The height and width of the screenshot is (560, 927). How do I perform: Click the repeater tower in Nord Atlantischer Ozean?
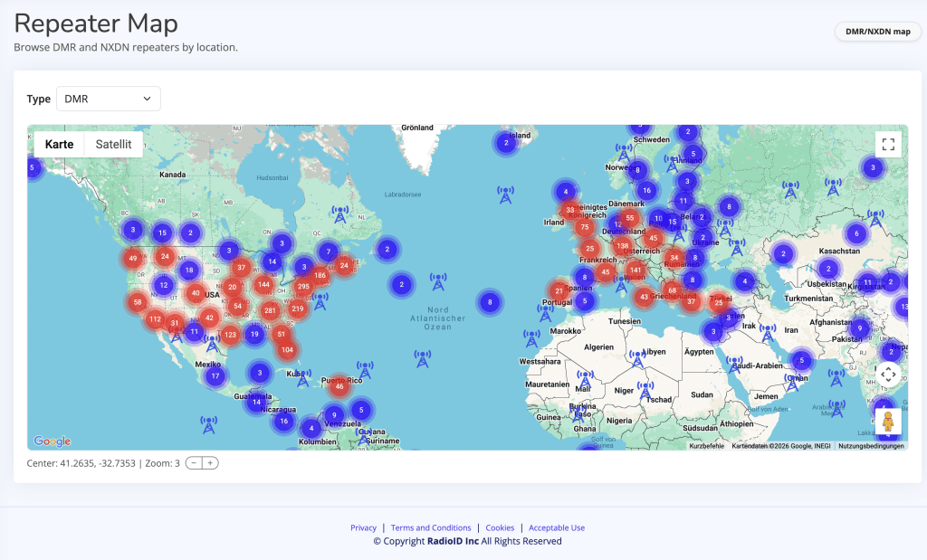click(x=438, y=282)
